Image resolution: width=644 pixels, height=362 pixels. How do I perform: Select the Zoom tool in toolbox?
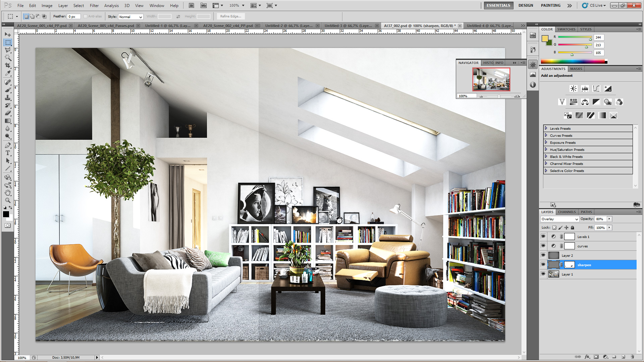point(8,200)
